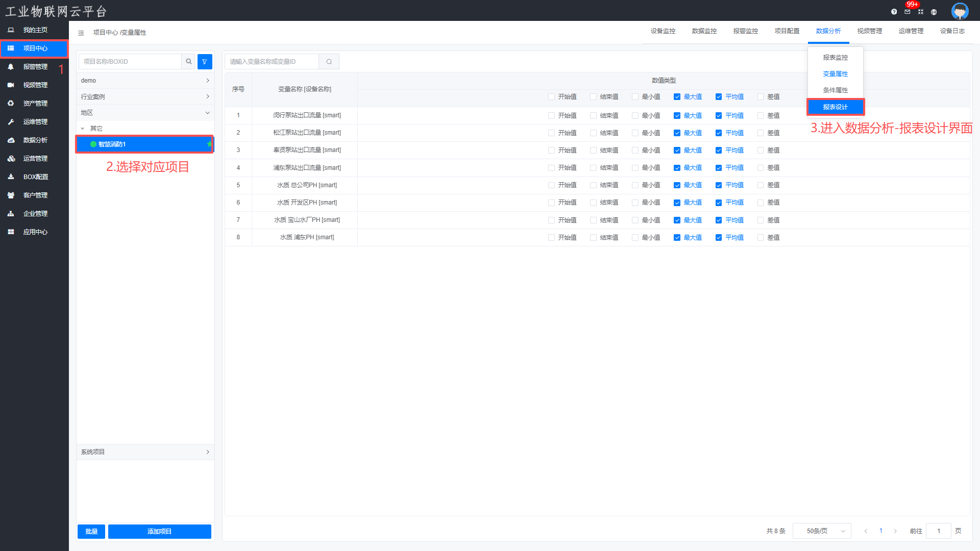This screenshot has height=551, width=980.
Task: Click the project search magnifier icon
Action: [x=189, y=62]
